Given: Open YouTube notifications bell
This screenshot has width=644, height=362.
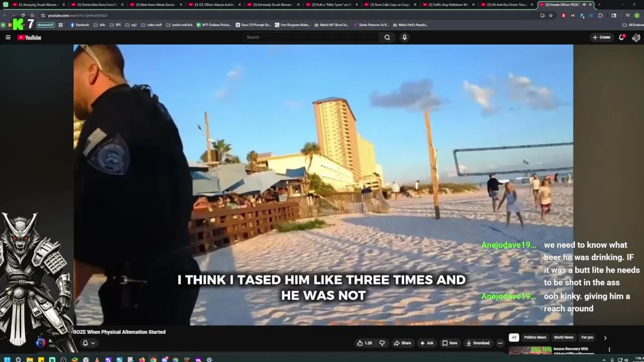Looking at the screenshot, I should [x=622, y=37].
